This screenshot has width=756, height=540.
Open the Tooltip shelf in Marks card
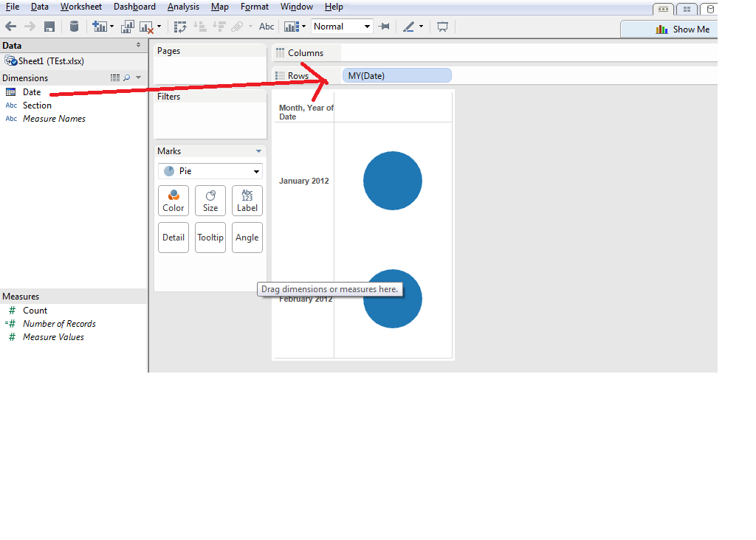210,237
